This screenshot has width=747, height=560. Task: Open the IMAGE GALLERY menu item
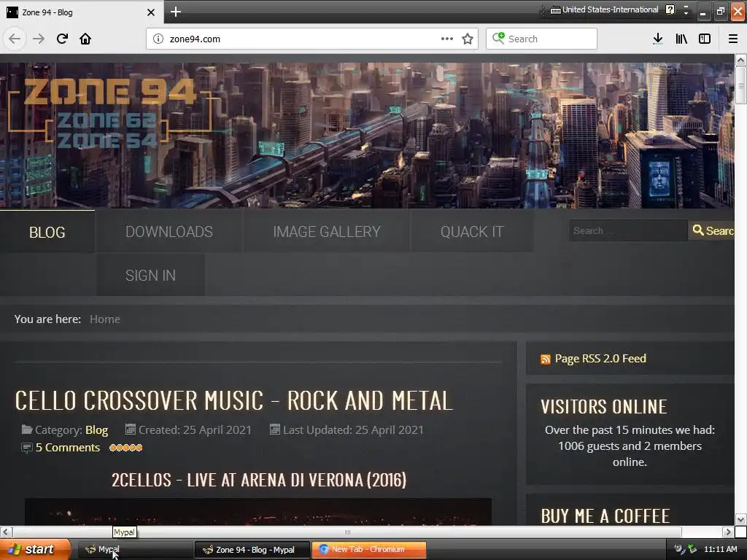[327, 231]
